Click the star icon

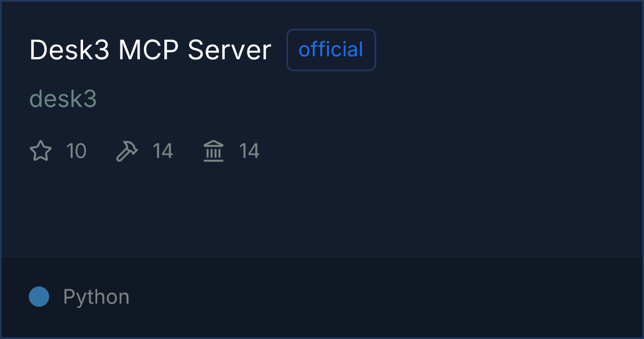41,151
